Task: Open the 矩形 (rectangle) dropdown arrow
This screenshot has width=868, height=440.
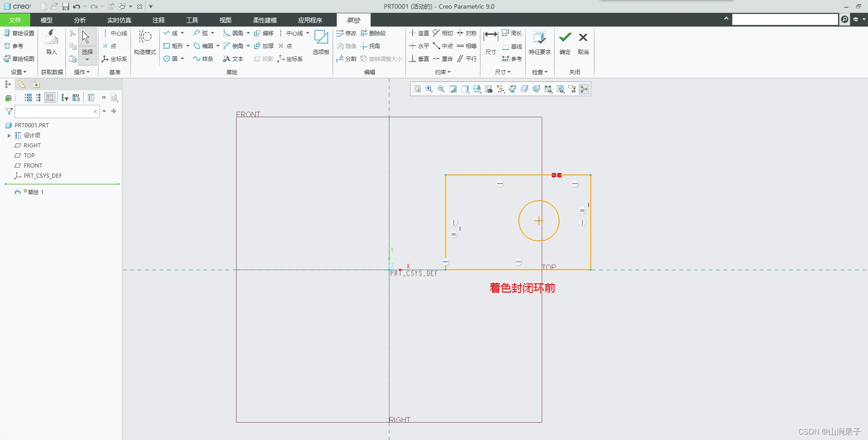Action: (188, 46)
